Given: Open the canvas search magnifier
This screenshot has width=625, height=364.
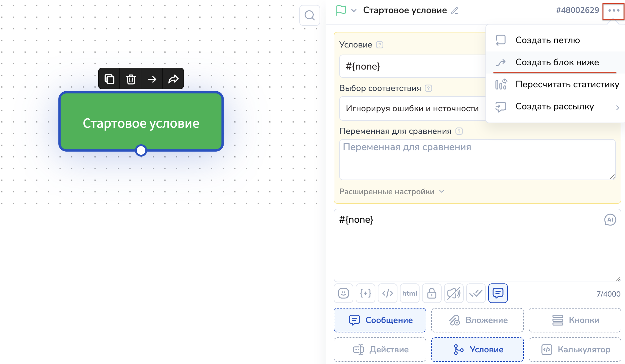Looking at the screenshot, I should pyautogui.click(x=309, y=15).
